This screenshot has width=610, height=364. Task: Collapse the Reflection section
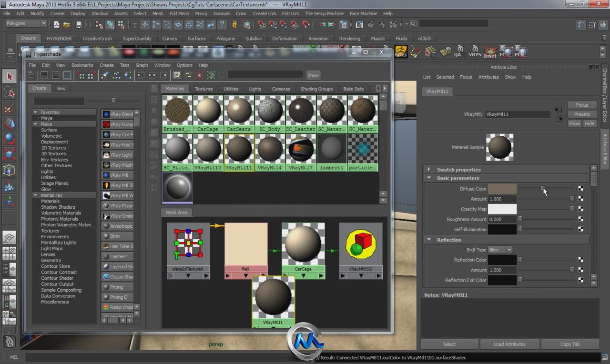click(429, 240)
